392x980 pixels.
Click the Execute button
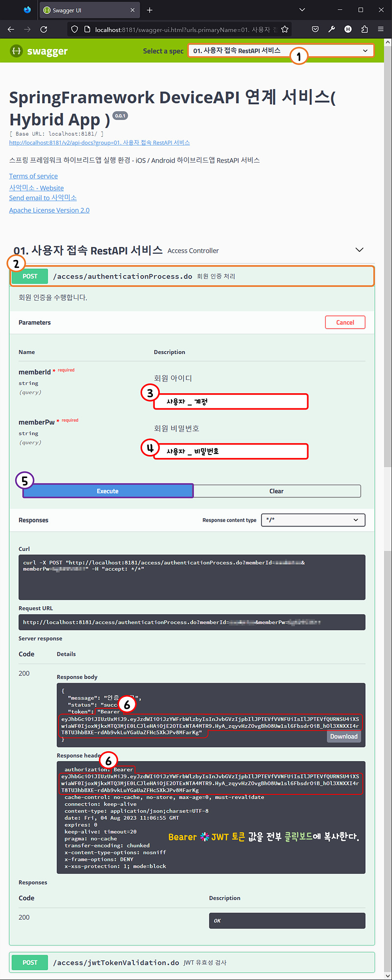[x=108, y=491]
